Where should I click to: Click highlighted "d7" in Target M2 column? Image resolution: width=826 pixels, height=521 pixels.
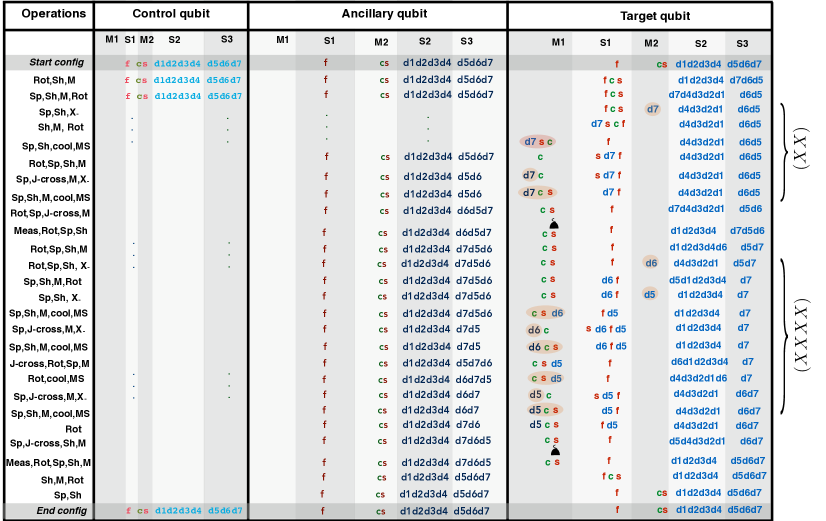[x=653, y=109]
